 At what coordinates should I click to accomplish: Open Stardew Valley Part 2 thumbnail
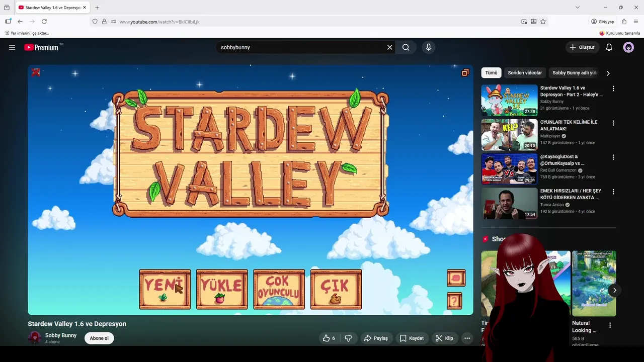[x=509, y=100]
